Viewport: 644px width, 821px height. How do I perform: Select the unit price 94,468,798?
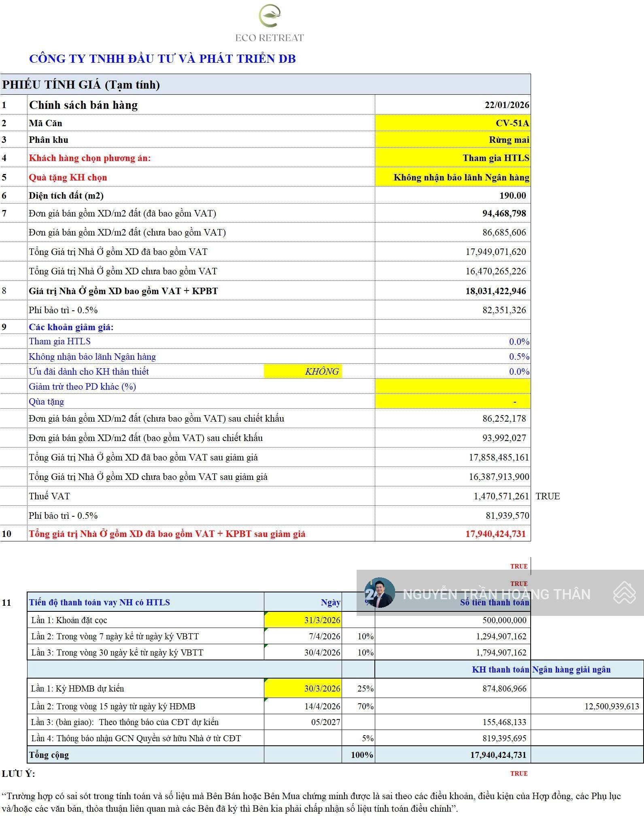tap(504, 213)
